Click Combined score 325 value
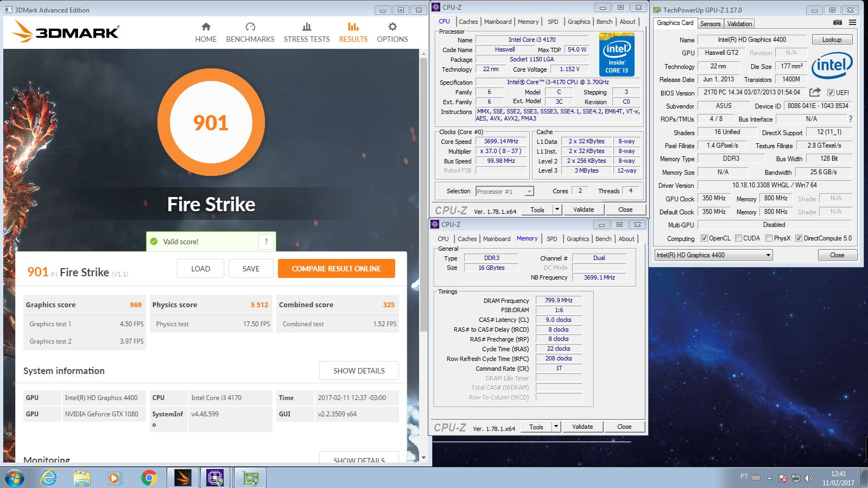Image resolution: width=868 pixels, height=488 pixels. [389, 305]
